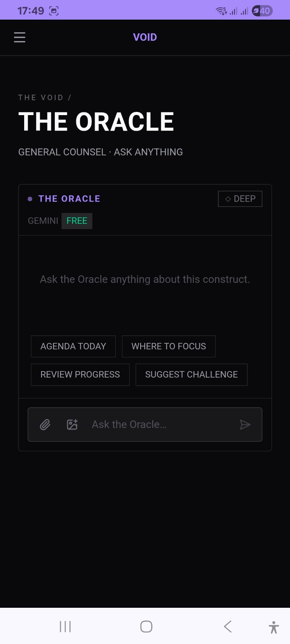This screenshot has width=290, height=644.
Task: Focus the Ask the Oracle input field
Action: [161, 425]
